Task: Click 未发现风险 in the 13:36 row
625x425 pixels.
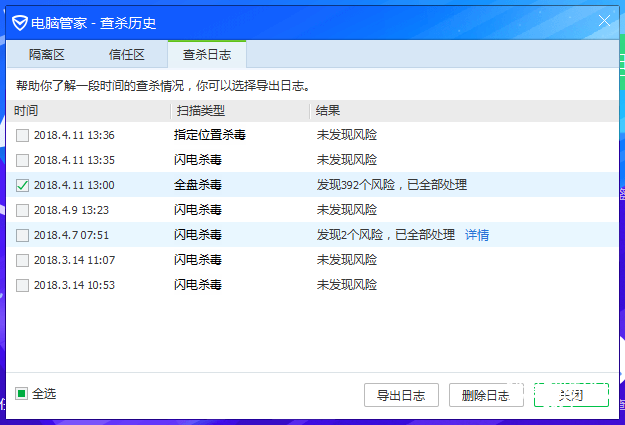Action: coord(347,135)
